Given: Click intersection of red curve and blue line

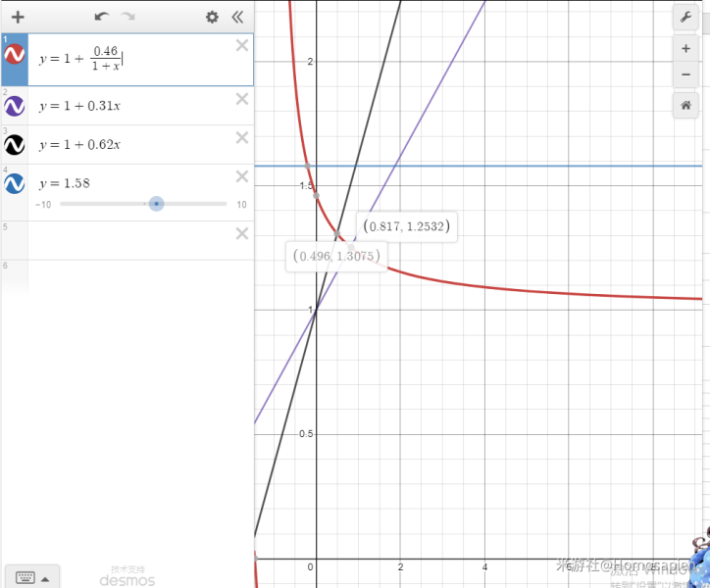Looking at the screenshot, I should coord(308,167).
